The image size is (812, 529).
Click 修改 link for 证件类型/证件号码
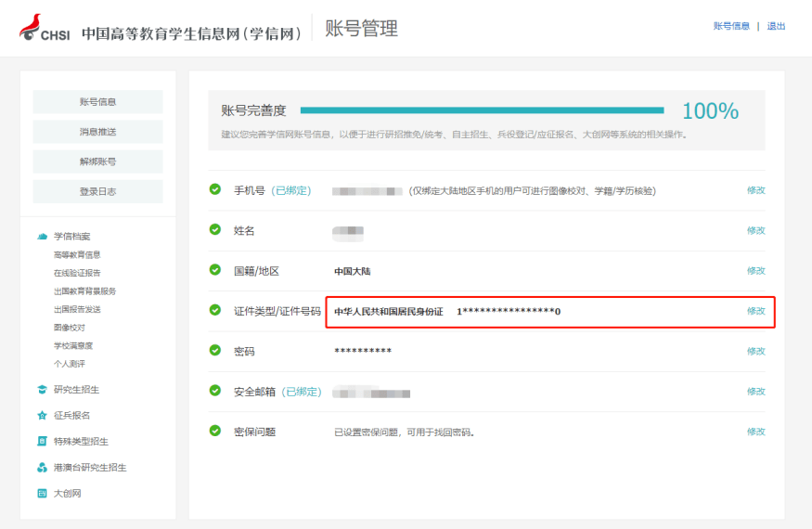click(755, 311)
